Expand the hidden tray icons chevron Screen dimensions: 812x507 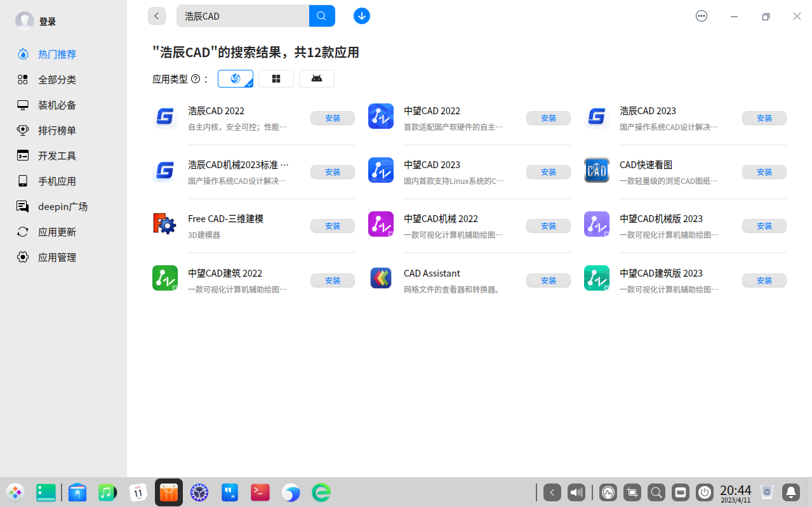click(552, 492)
